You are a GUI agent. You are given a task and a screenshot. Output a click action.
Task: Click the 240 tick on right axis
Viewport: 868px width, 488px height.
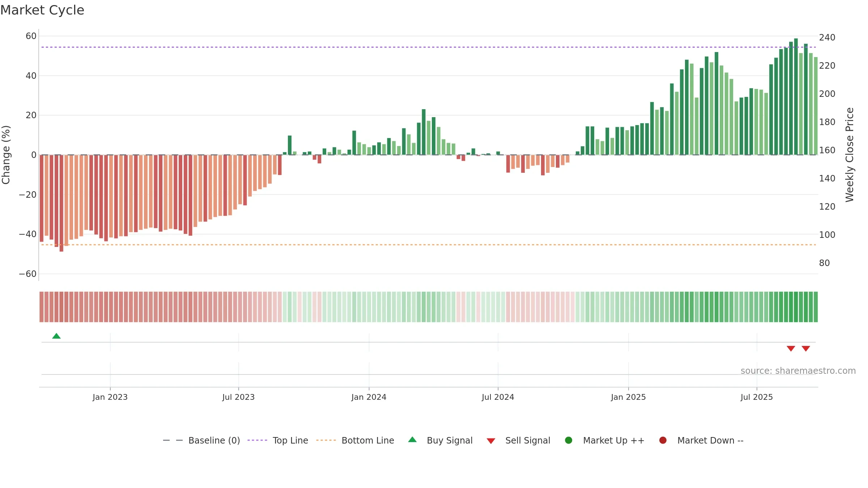tap(827, 38)
